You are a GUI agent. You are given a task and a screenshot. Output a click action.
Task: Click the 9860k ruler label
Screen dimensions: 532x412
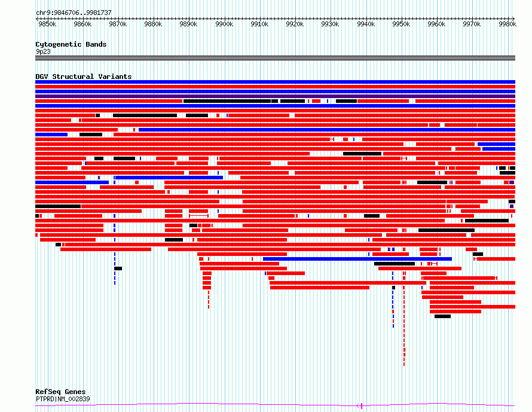click(82, 24)
